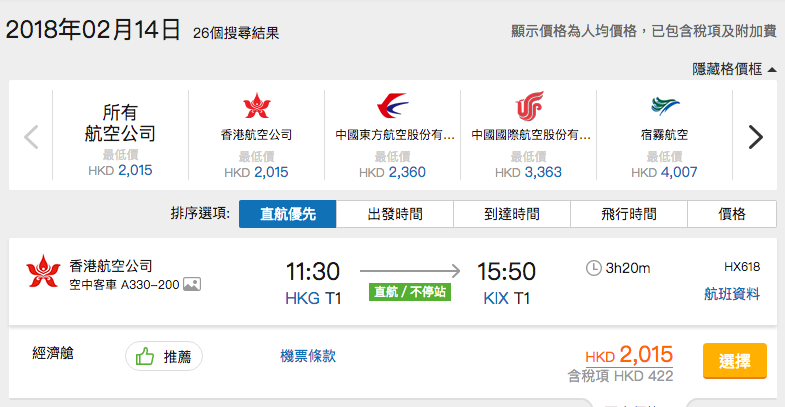Sort results by 出發時間 departure time
Viewport: 785px width, 407px height.
point(395,214)
